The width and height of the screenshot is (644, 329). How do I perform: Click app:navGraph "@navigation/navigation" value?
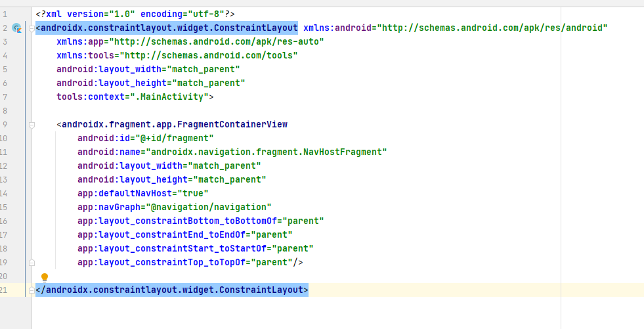(209, 207)
